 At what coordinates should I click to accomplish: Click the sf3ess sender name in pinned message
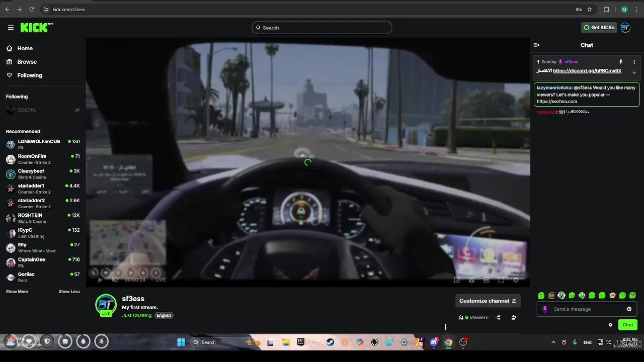[571, 62]
